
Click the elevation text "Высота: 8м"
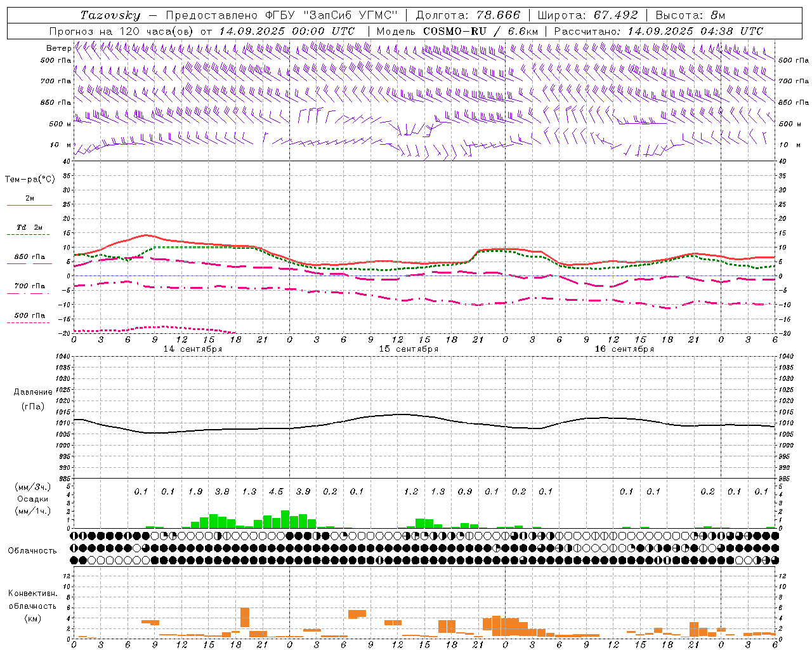tap(690, 15)
